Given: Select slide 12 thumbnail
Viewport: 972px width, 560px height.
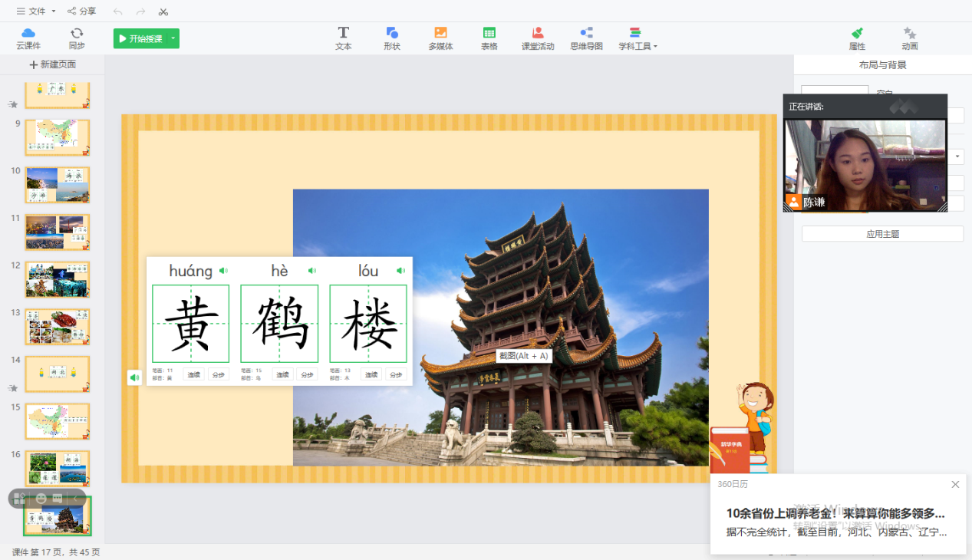Looking at the screenshot, I should click(x=57, y=279).
